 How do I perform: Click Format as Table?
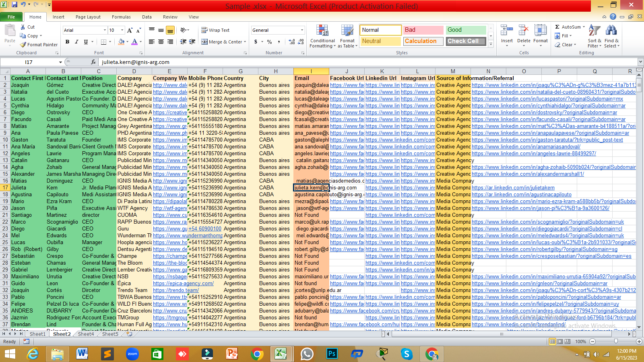(x=347, y=36)
